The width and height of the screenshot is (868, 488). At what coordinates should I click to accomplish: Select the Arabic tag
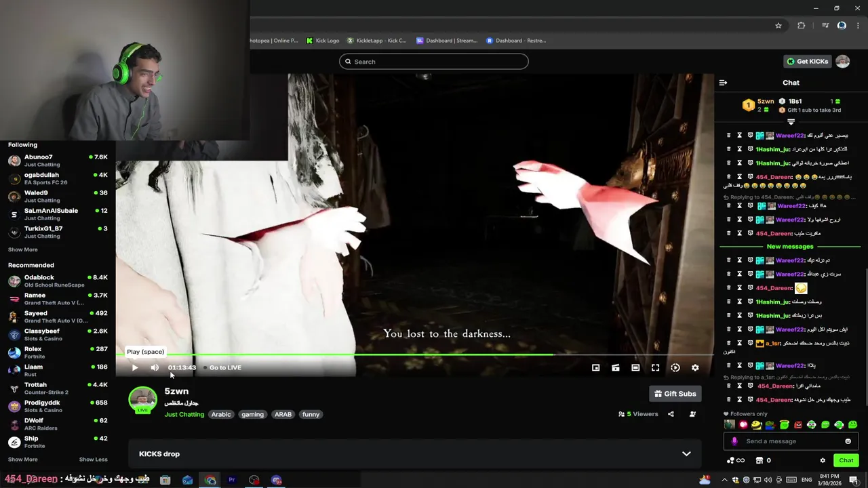tap(221, 414)
